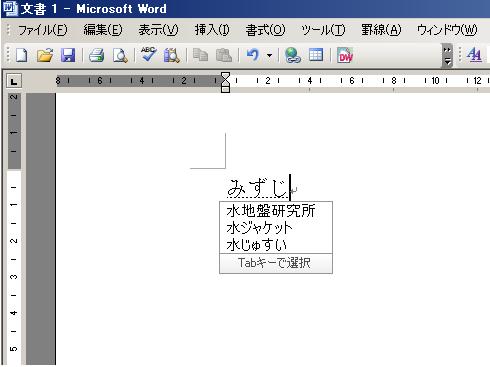Screen dimensions: 490x367
Task: Open Print Preview with the magnifier page icon
Action: [120, 55]
